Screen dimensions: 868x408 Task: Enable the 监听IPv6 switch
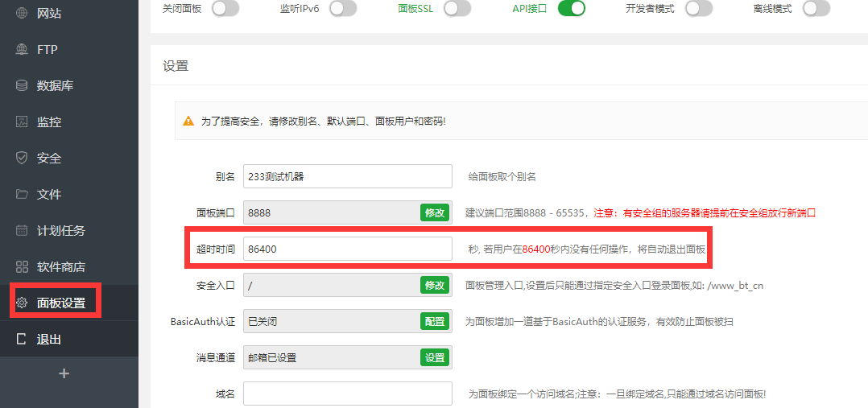(343, 9)
